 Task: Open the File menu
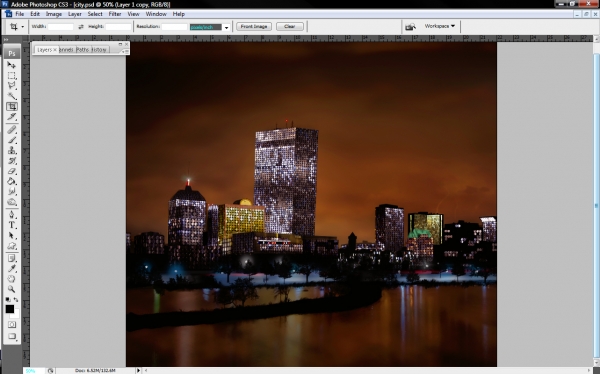coord(20,14)
